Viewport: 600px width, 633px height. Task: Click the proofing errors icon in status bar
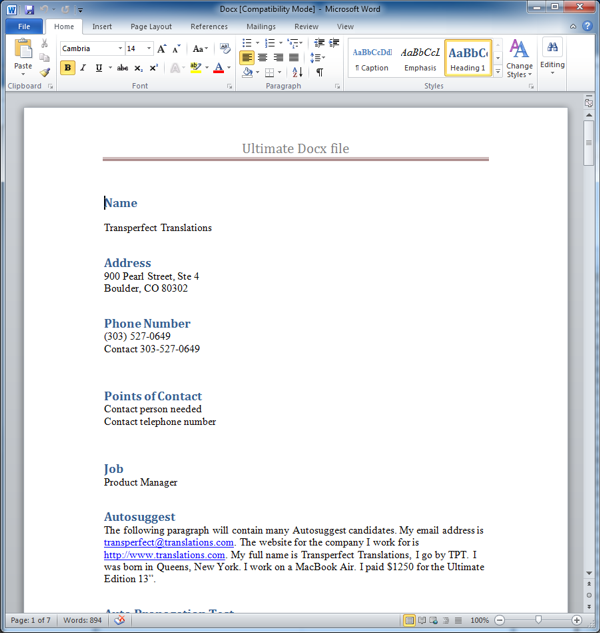pos(120,620)
